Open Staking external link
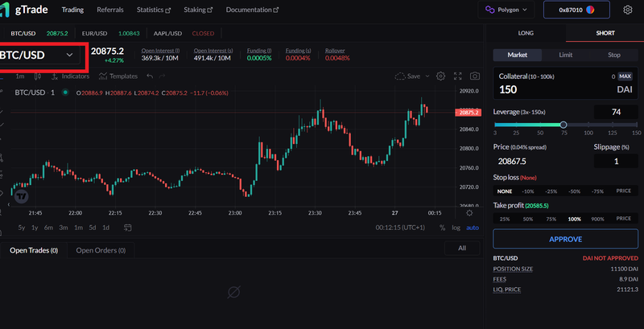This screenshot has height=329, width=644. click(198, 10)
